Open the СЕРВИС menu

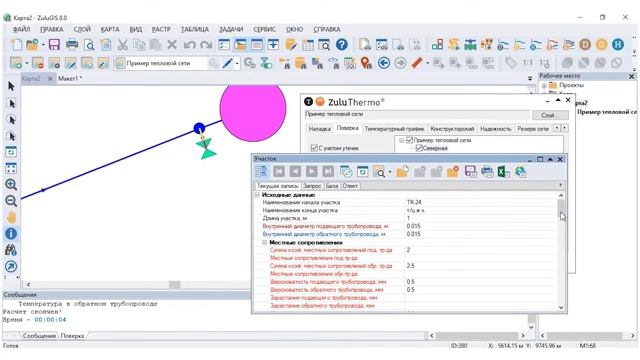[264, 29]
